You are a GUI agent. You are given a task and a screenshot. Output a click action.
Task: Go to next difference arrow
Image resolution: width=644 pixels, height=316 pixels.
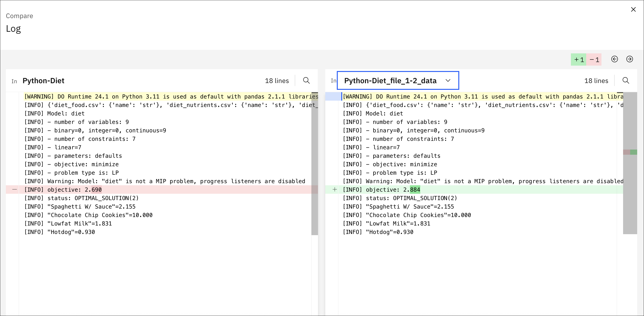click(x=629, y=59)
